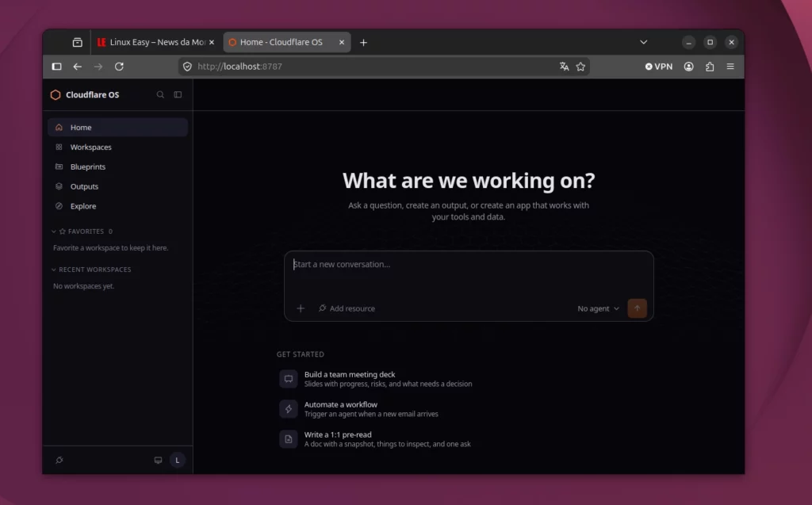Open the user avatar labeled L
Screen dimensions: 812x505
(x=177, y=460)
